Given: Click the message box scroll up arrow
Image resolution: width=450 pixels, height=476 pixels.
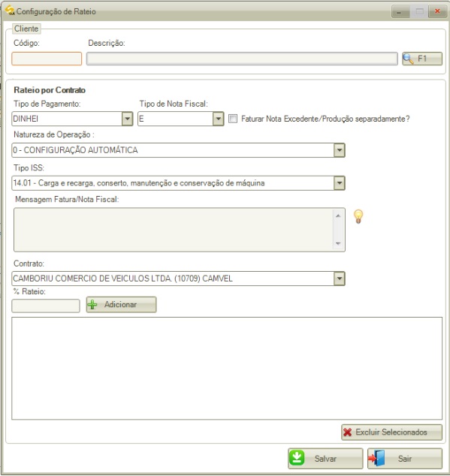Looking at the screenshot, I should 338,215.
